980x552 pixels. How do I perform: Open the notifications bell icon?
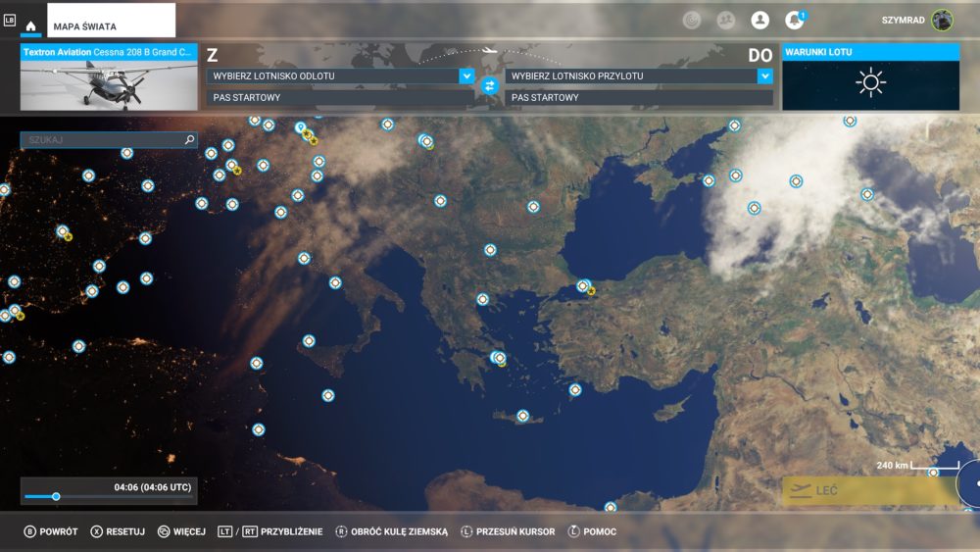(795, 20)
